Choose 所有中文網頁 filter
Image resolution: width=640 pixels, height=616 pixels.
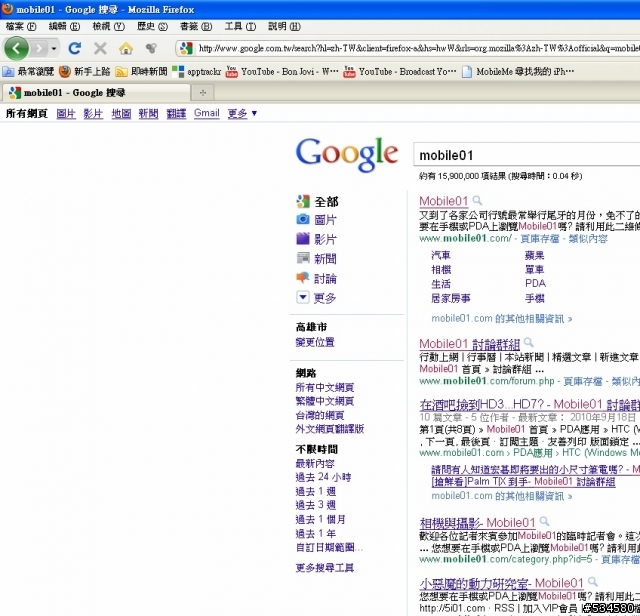(x=325, y=387)
